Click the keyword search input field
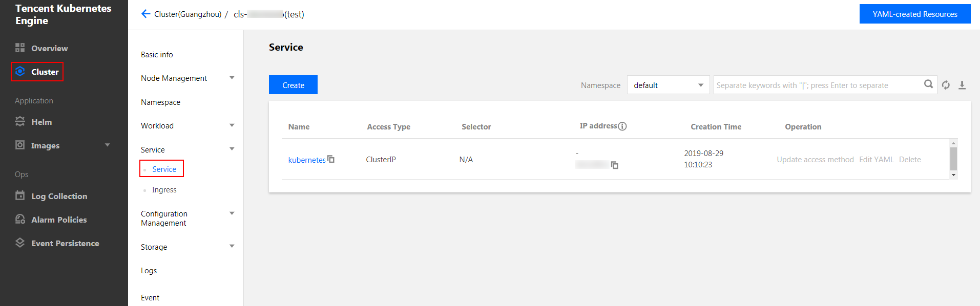This screenshot has height=306, width=980. (x=818, y=85)
